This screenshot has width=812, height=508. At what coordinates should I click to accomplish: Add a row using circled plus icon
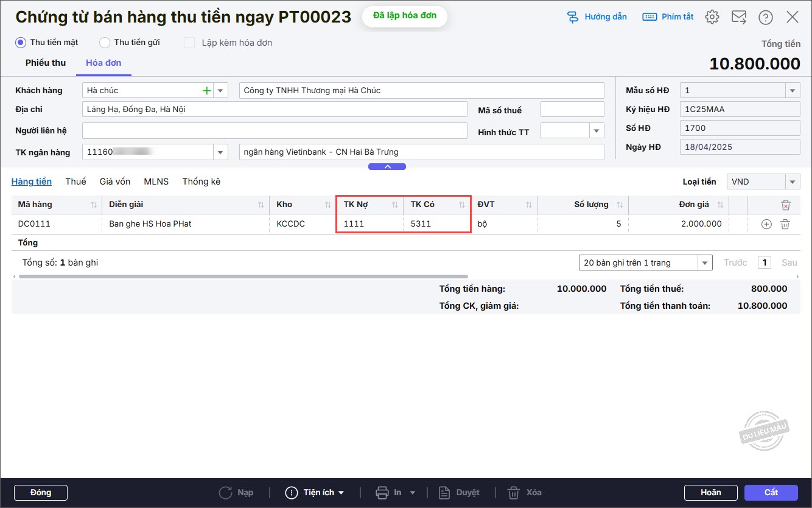coord(766,224)
